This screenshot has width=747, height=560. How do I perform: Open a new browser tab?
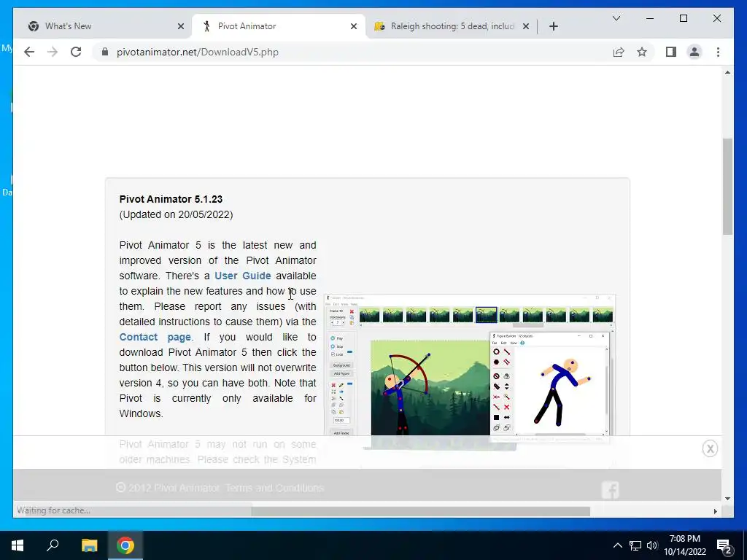[553, 26]
